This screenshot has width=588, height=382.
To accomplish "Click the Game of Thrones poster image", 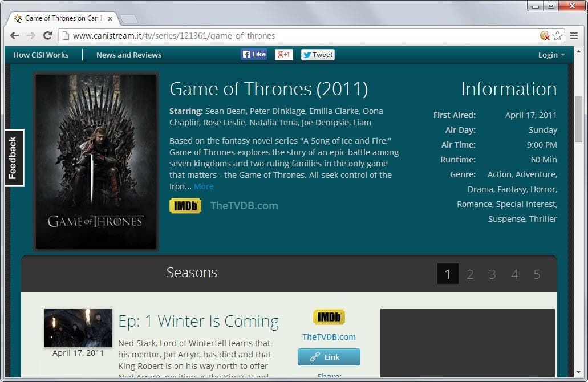I will click(96, 161).
